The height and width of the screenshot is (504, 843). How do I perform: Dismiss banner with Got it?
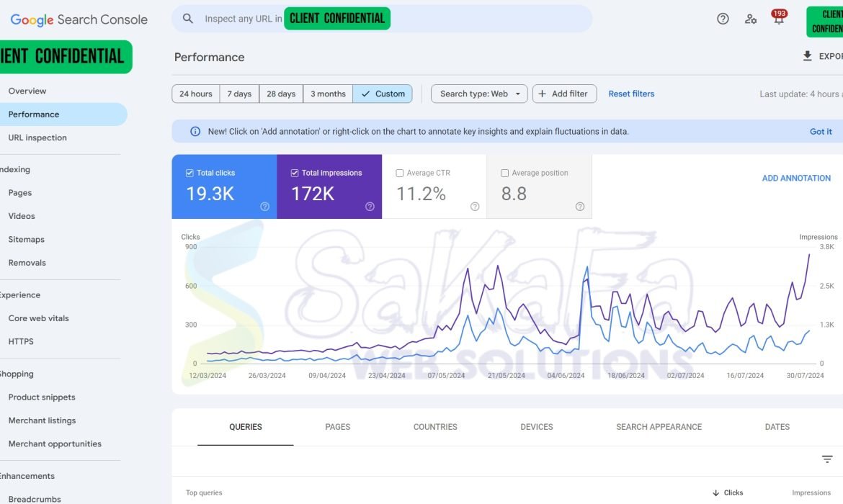click(821, 131)
